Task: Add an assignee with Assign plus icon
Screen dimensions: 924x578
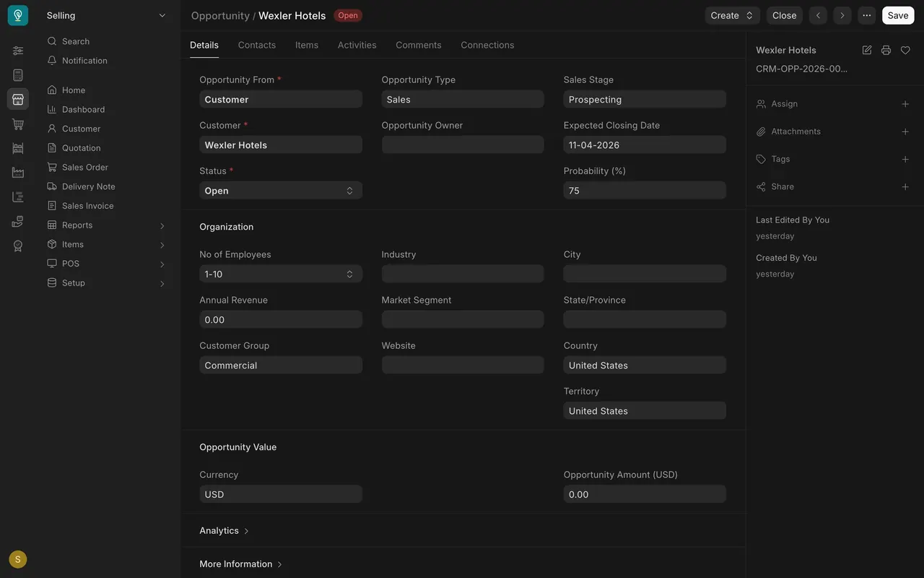Action: 905,104
